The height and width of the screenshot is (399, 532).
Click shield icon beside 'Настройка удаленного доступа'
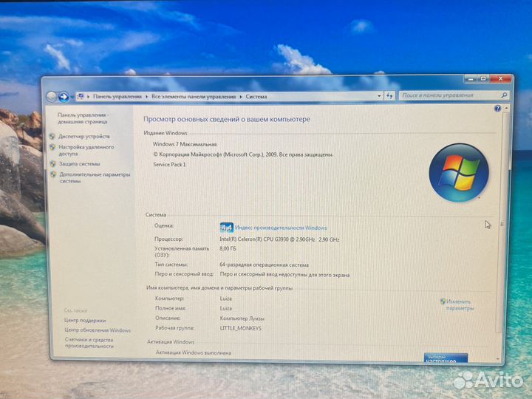(x=52, y=147)
